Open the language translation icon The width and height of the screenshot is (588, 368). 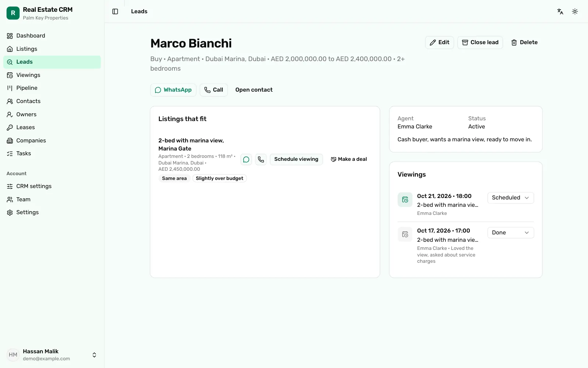tap(560, 11)
